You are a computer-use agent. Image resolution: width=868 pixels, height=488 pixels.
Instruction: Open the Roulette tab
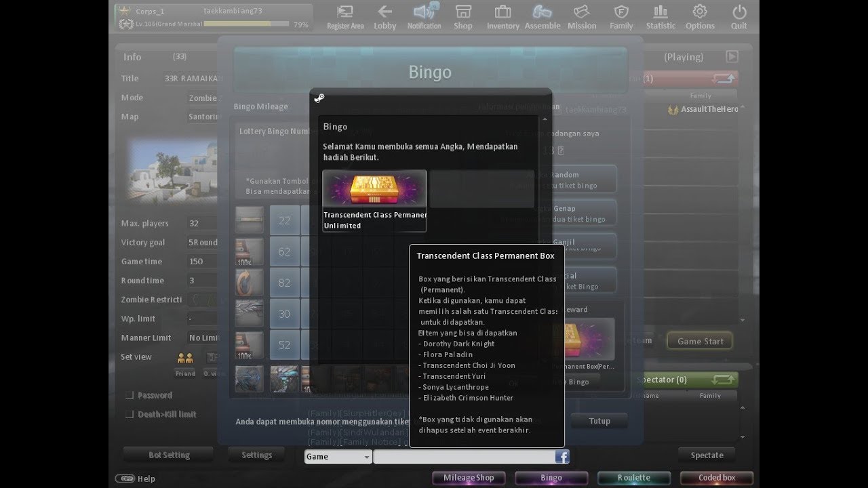[x=634, y=478]
